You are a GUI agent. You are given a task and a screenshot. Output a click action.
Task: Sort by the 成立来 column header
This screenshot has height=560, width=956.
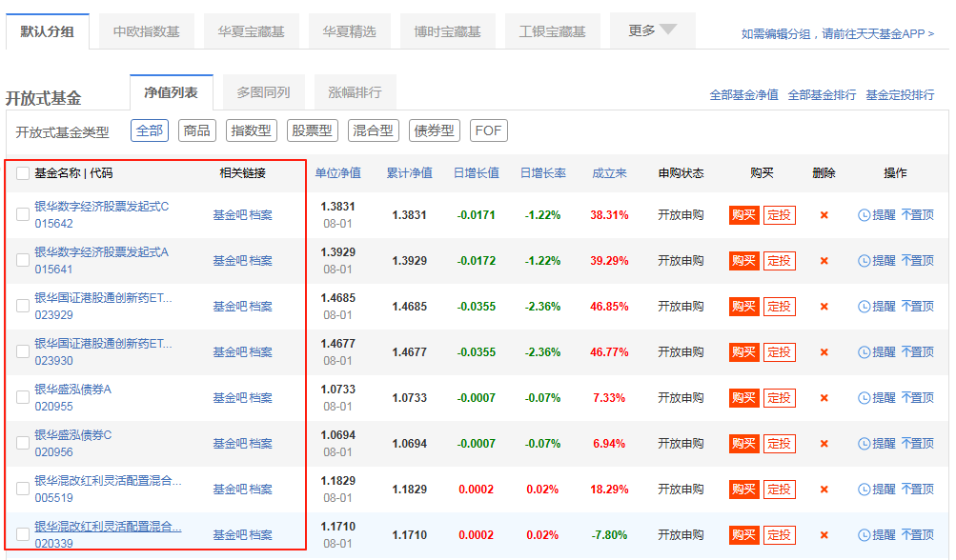[609, 173]
